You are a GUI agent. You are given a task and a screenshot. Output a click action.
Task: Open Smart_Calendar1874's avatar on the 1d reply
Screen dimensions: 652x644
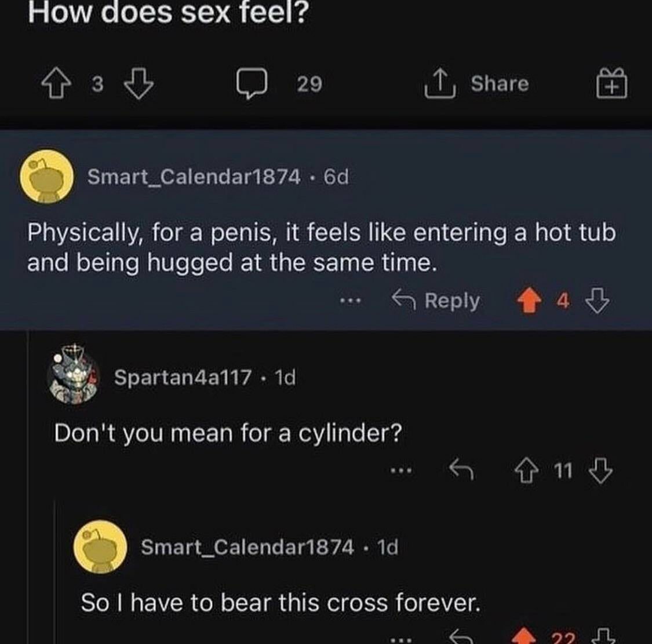101,547
